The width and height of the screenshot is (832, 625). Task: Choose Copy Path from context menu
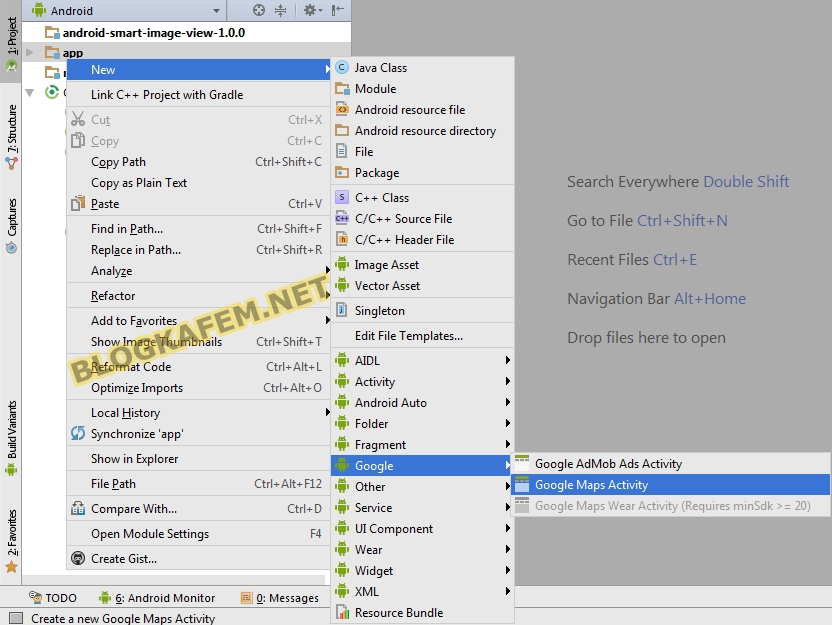point(199,162)
